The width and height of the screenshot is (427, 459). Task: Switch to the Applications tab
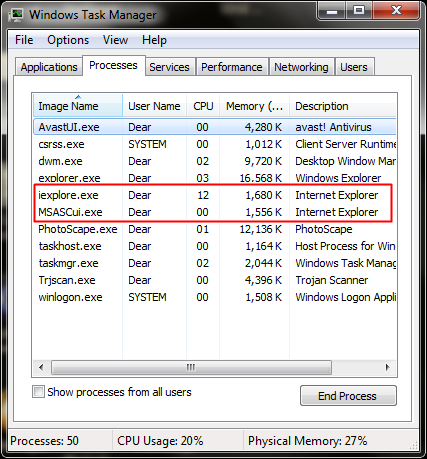pyautogui.click(x=49, y=67)
